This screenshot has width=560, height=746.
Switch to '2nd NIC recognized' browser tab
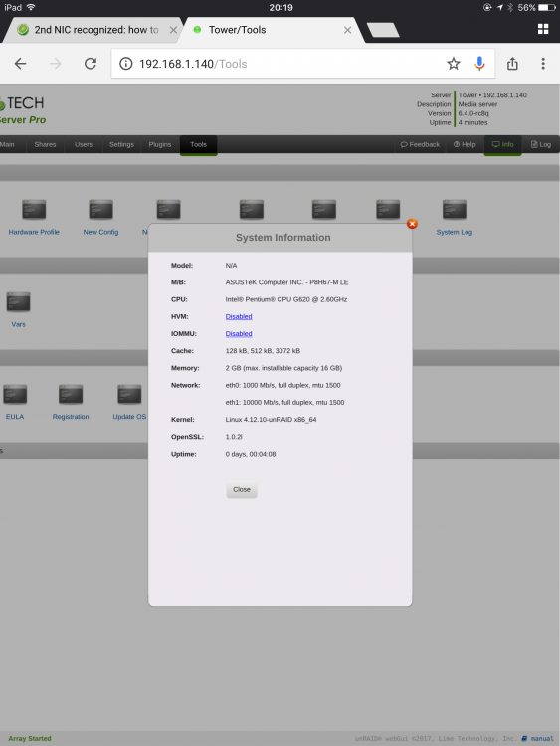(91, 30)
